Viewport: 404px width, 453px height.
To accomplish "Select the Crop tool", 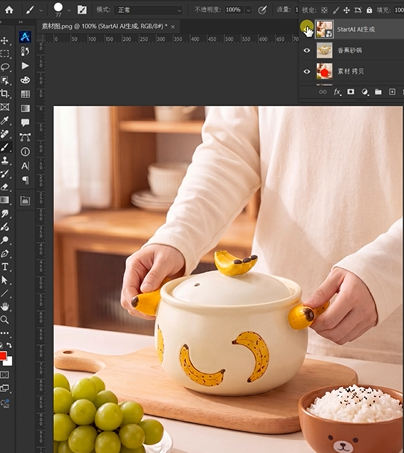I will 5,94.
